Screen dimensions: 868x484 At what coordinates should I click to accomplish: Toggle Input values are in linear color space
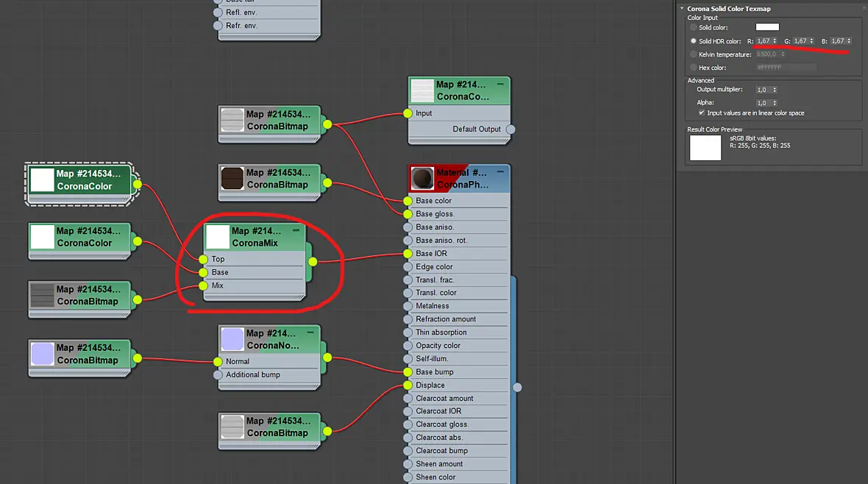pos(701,113)
